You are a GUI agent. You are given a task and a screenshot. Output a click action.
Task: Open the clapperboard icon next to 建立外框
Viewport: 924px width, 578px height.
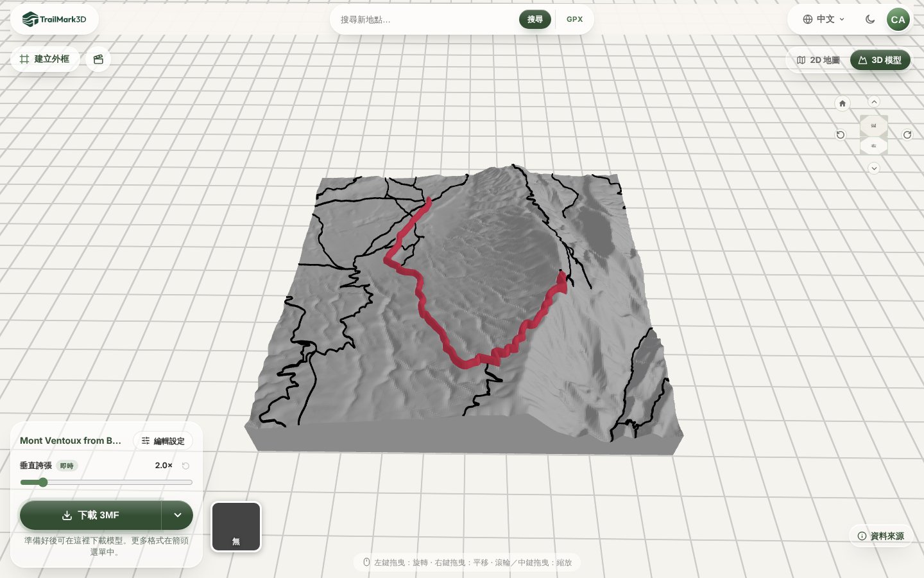98,59
